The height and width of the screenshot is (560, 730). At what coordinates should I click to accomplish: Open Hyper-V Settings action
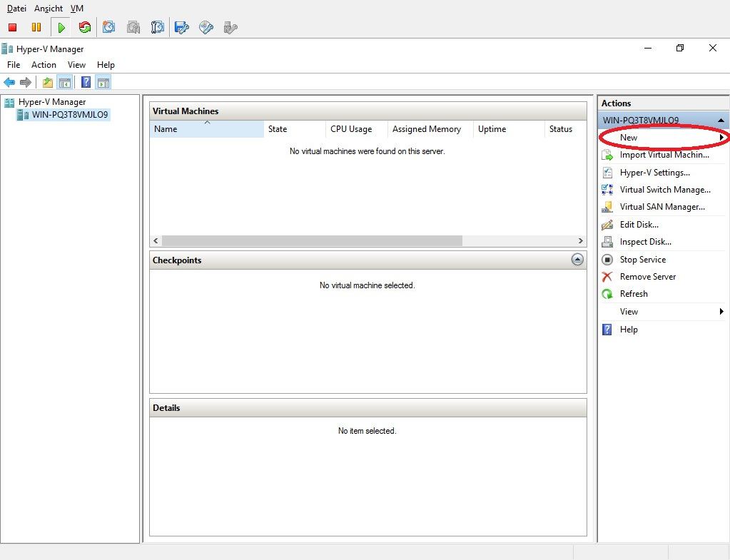(654, 173)
